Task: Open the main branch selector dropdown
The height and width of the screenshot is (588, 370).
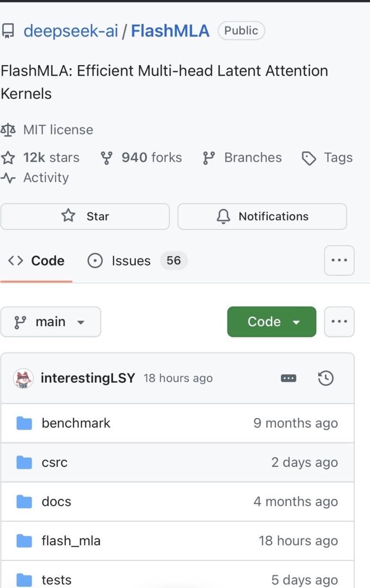Action: coord(51,322)
